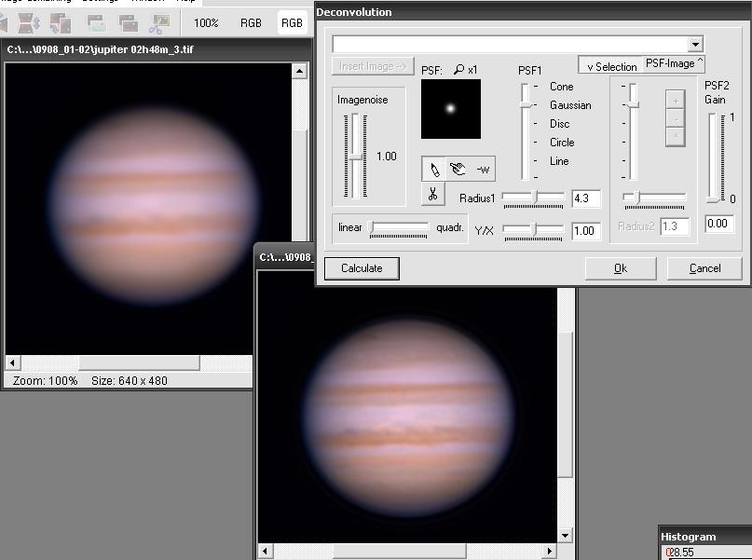Click scroll-down arrow in lower image window
The width and height of the screenshot is (752, 560).
click(x=565, y=535)
